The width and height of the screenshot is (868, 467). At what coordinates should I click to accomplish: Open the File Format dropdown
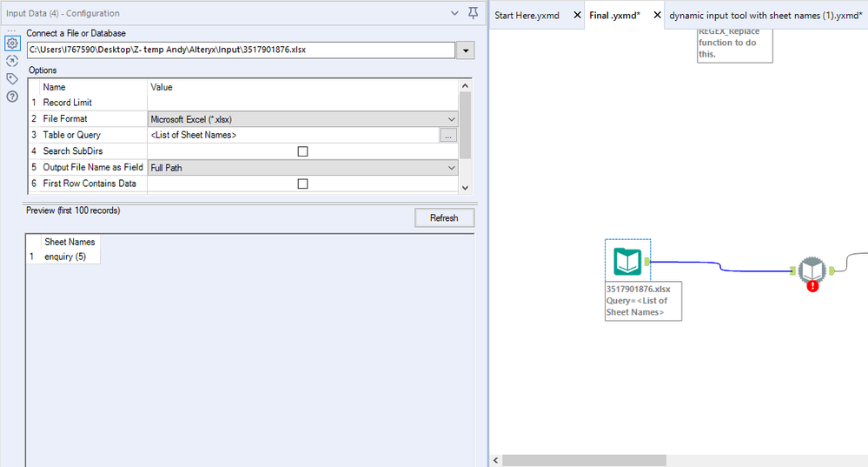tap(303, 119)
